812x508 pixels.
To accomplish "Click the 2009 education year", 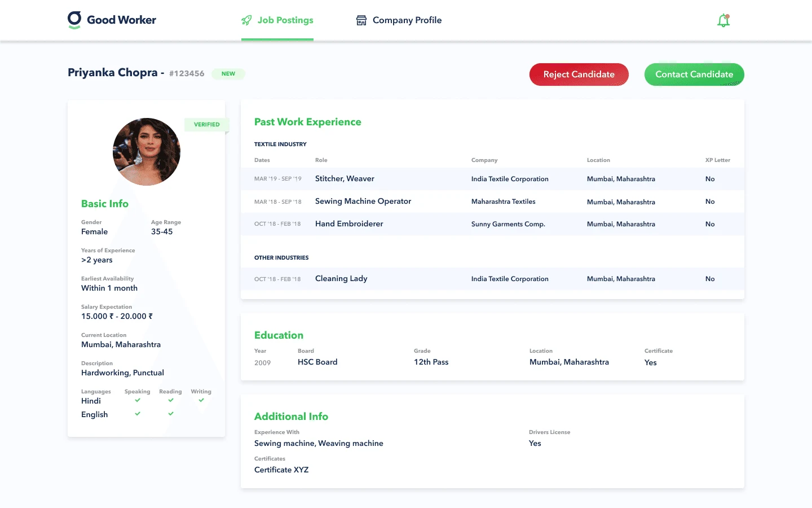I will (263, 363).
